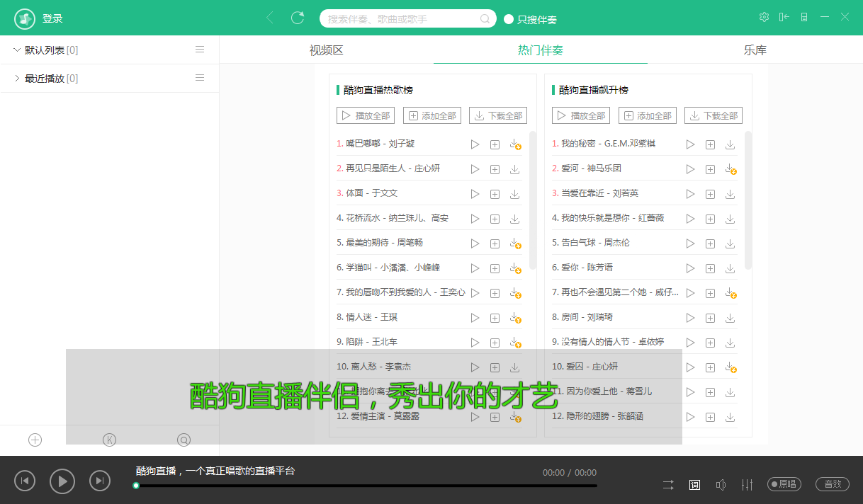Image resolution: width=863 pixels, height=504 pixels.
Task: Play song 体面 - 于文文
Action: (475, 194)
